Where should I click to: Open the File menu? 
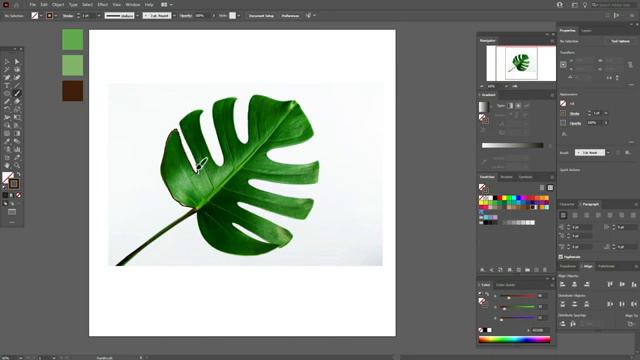coord(33,4)
